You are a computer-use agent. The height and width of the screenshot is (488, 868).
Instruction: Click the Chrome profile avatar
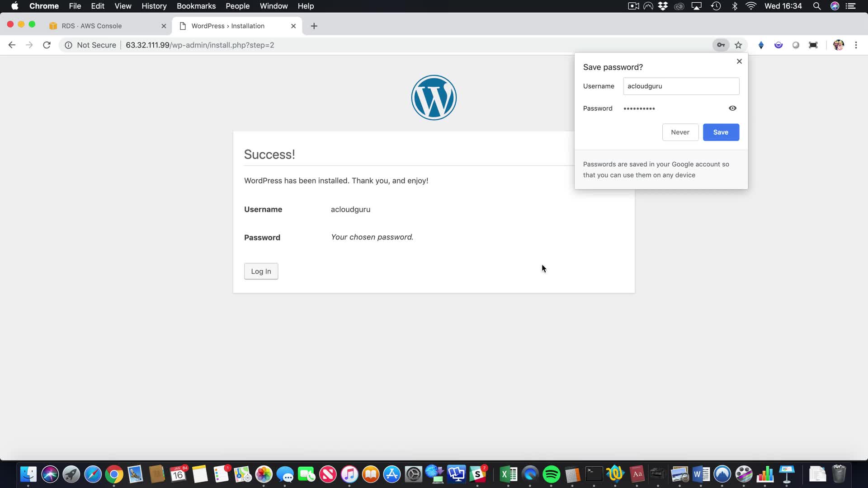coord(838,45)
